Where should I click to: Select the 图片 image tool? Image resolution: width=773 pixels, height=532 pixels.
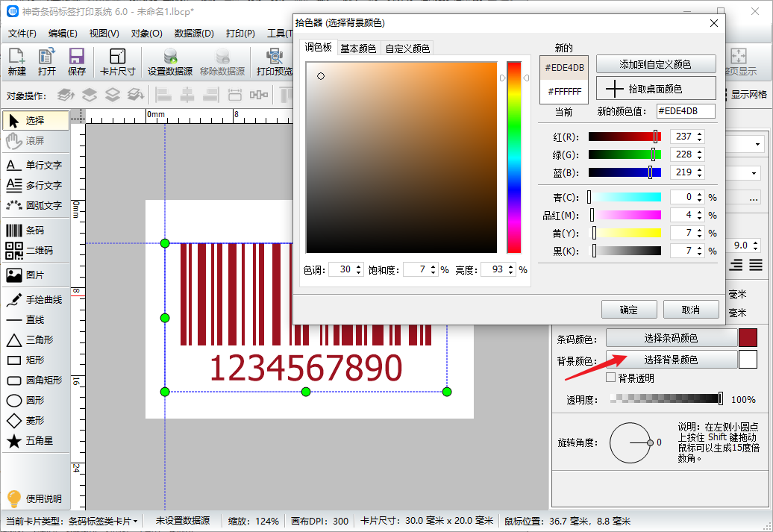click(x=36, y=275)
